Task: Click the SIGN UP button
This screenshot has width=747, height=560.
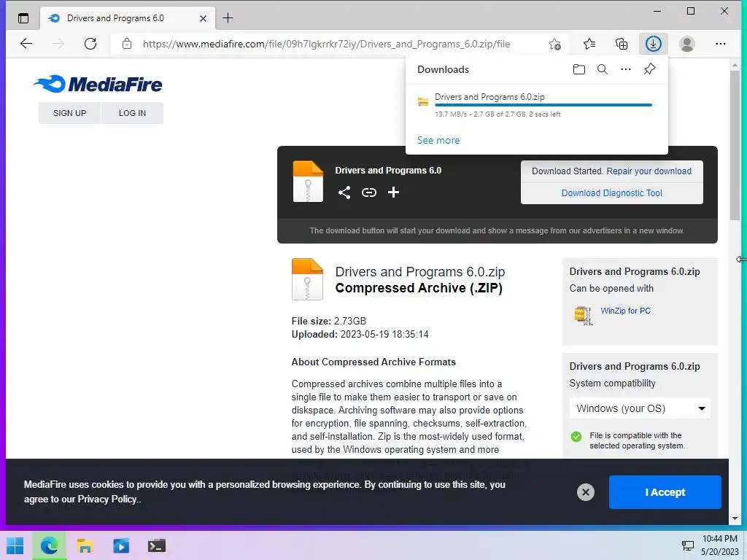Action: (x=69, y=113)
